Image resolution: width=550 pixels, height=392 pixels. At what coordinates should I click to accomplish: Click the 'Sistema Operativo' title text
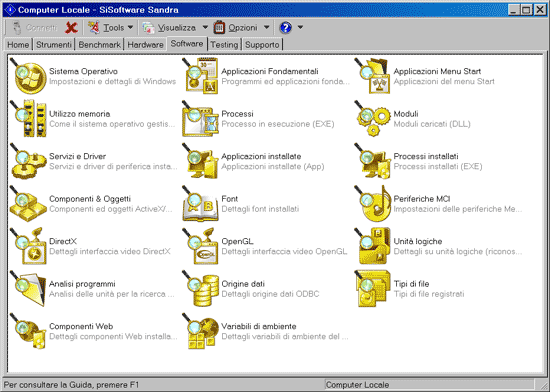[x=83, y=71]
